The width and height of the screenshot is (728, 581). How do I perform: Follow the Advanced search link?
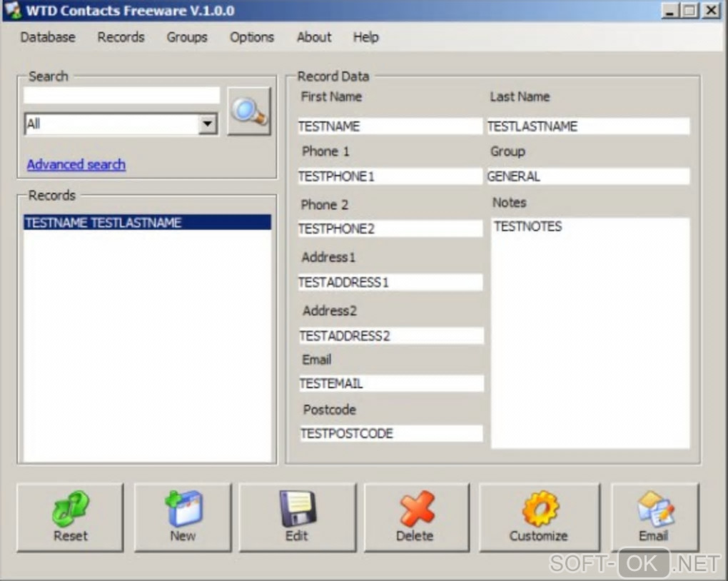coord(76,164)
